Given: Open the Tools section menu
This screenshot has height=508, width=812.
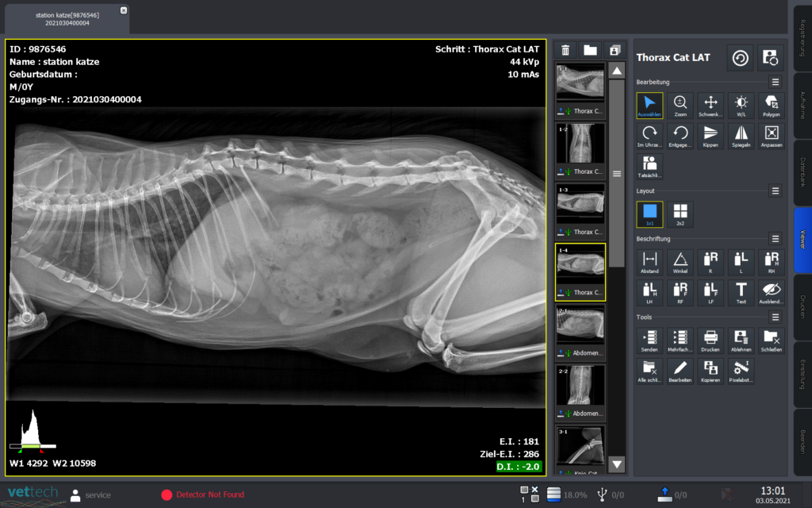Looking at the screenshot, I should (776, 317).
